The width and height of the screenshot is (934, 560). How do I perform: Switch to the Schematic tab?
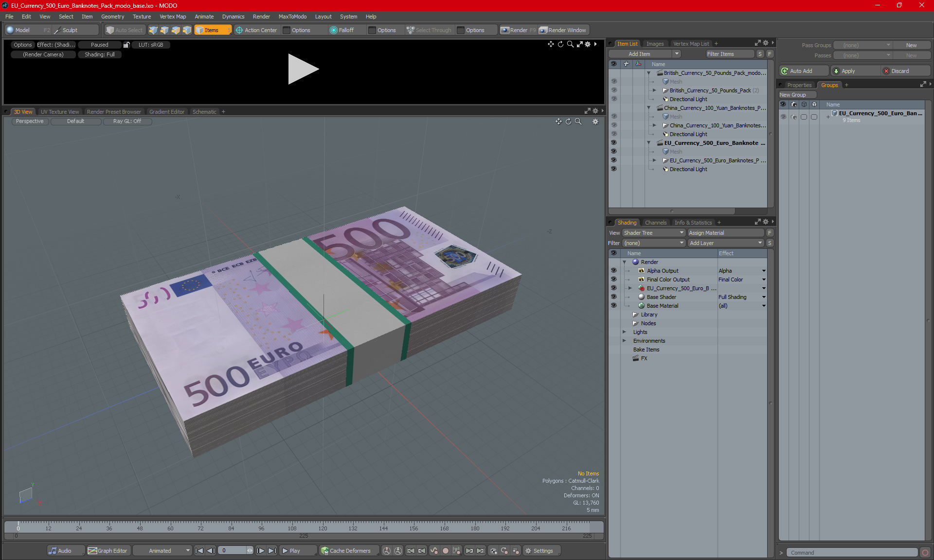[x=204, y=112]
